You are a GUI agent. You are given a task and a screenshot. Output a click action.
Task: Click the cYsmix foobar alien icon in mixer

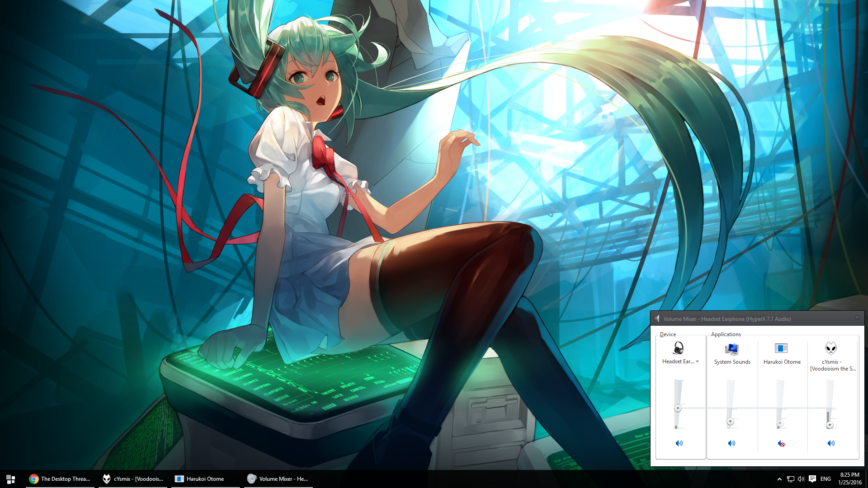click(831, 348)
